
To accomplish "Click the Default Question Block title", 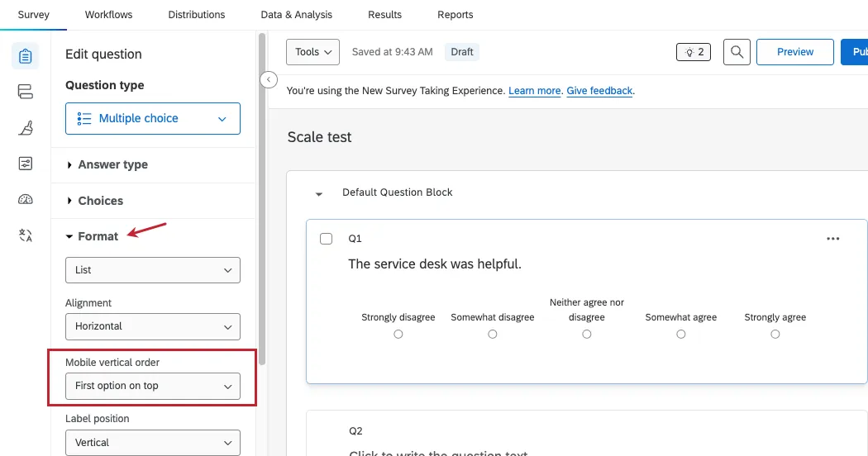I will tap(398, 192).
